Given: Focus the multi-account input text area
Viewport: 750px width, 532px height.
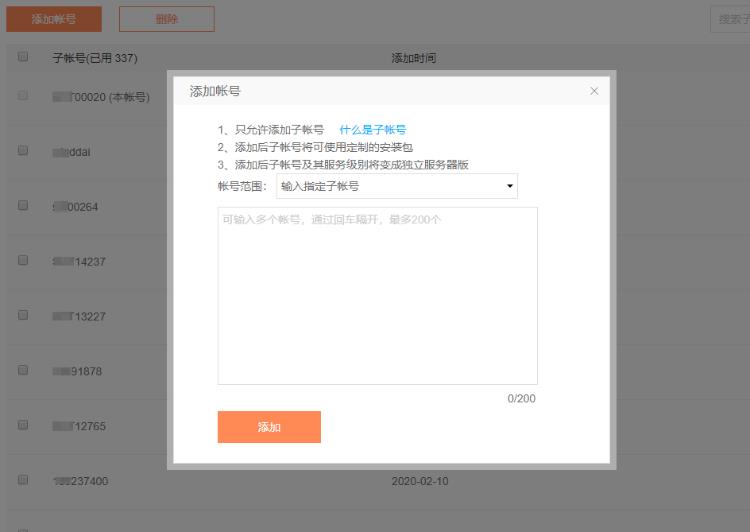Looking at the screenshot, I should coord(377,296).
